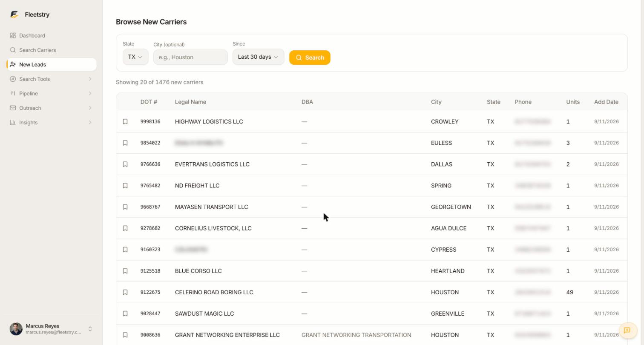Screen dimensions: 644x345
Task: Click the AGUA DULCE city cell
Action: coord(448,228)
